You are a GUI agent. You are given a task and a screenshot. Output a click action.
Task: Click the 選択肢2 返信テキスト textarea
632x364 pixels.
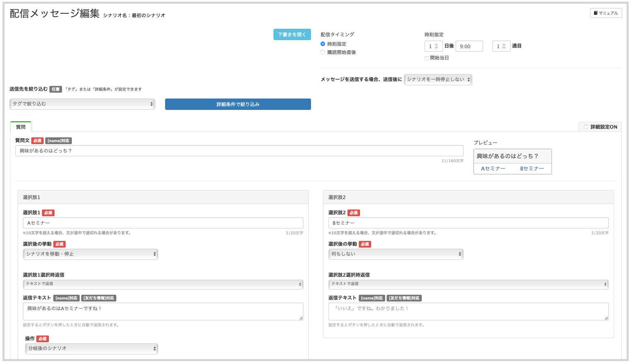click(x=468, y=312)
